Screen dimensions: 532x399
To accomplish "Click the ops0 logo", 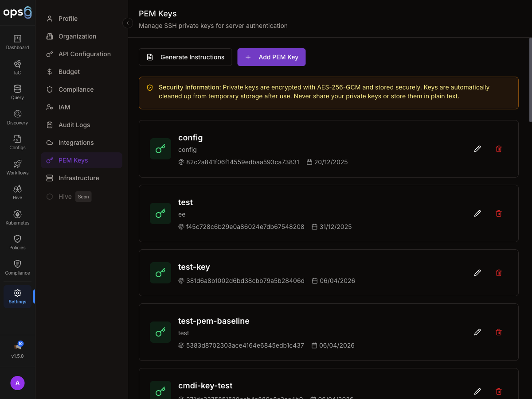I will tap(18, 12).
